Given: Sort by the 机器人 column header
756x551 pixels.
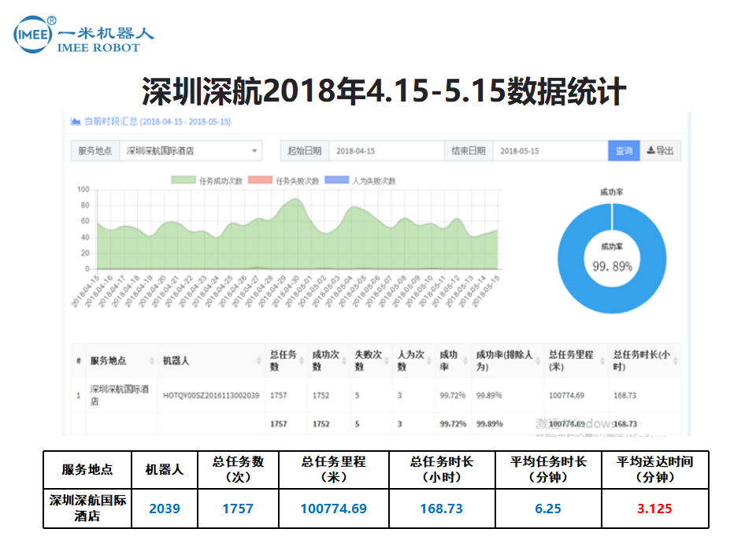Looking at the screenshot, I should pyautogui.click(x=211, y=361).
